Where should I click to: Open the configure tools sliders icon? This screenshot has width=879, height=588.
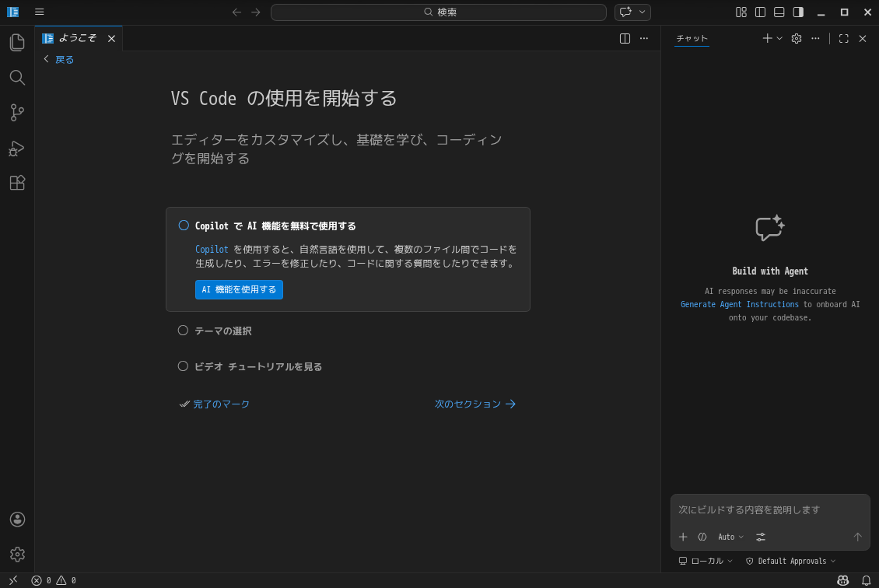[x=761, y=537]
